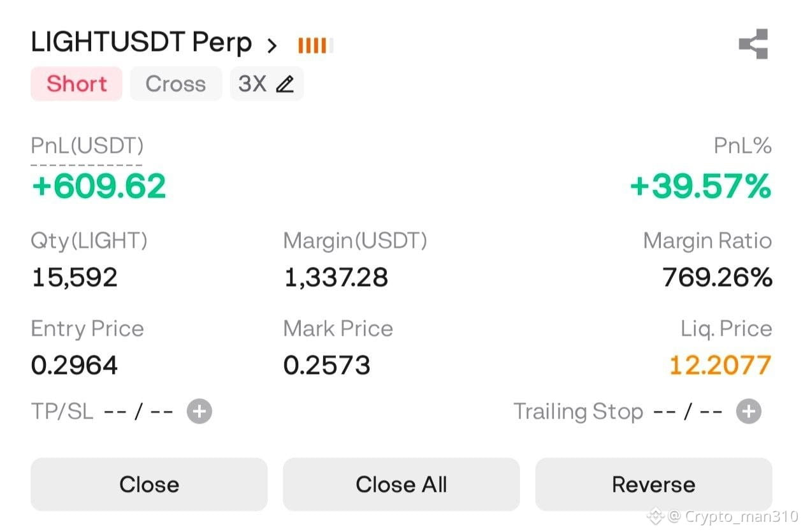Change Cross margin mode tag

pyautogui.click(x=176, y=84)
